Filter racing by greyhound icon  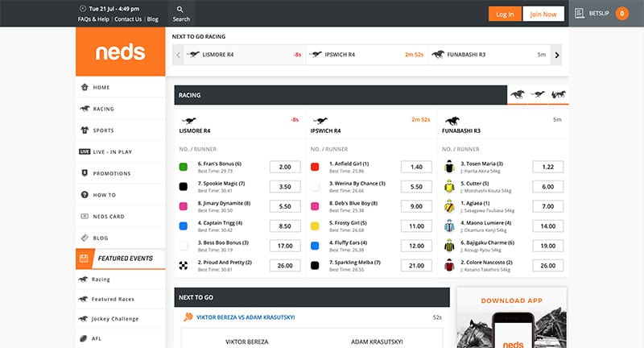click(x=538, y=95)
